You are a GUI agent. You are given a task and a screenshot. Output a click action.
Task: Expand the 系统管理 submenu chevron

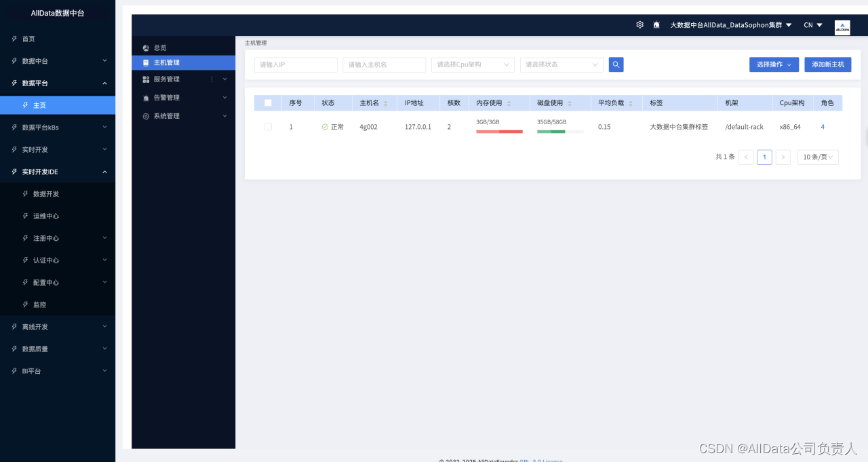[x=224, y=116]
